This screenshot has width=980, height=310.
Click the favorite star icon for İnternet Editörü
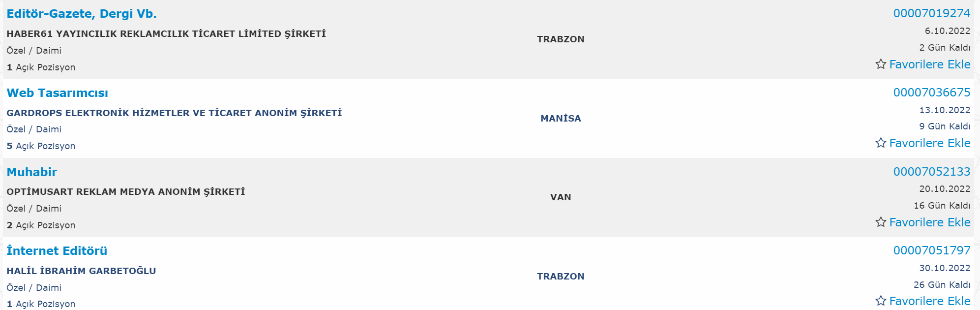tap(881, 301)
